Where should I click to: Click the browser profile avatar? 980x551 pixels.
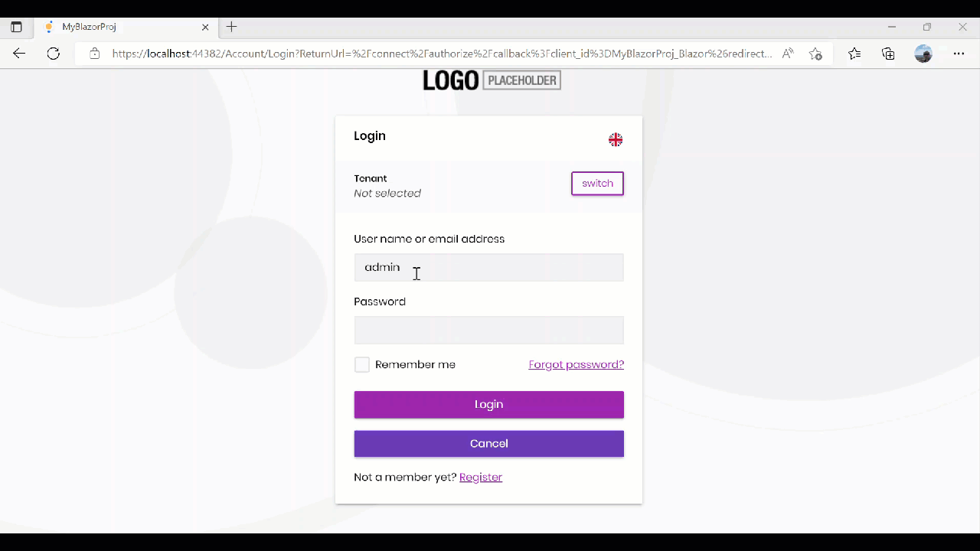923,54
